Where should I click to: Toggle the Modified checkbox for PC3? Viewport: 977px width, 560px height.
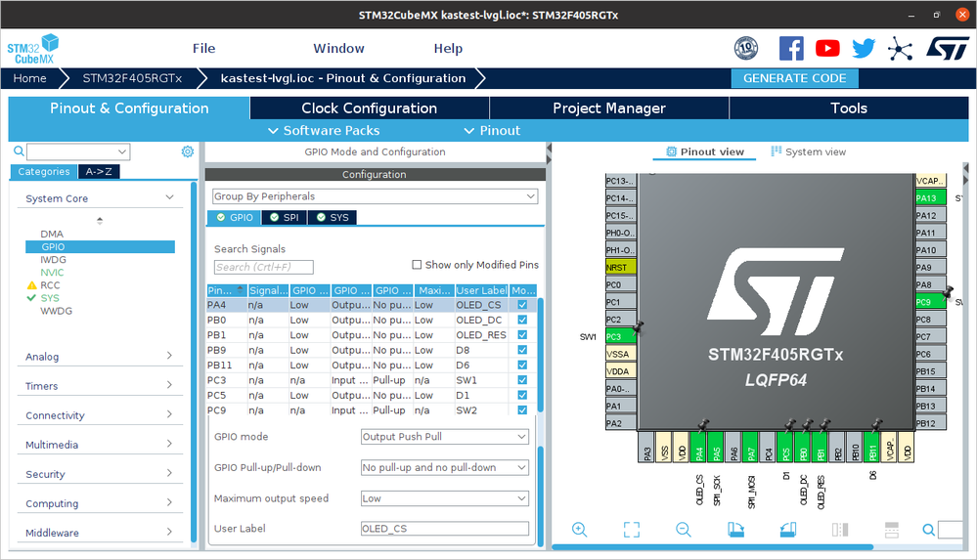(522, 380)
